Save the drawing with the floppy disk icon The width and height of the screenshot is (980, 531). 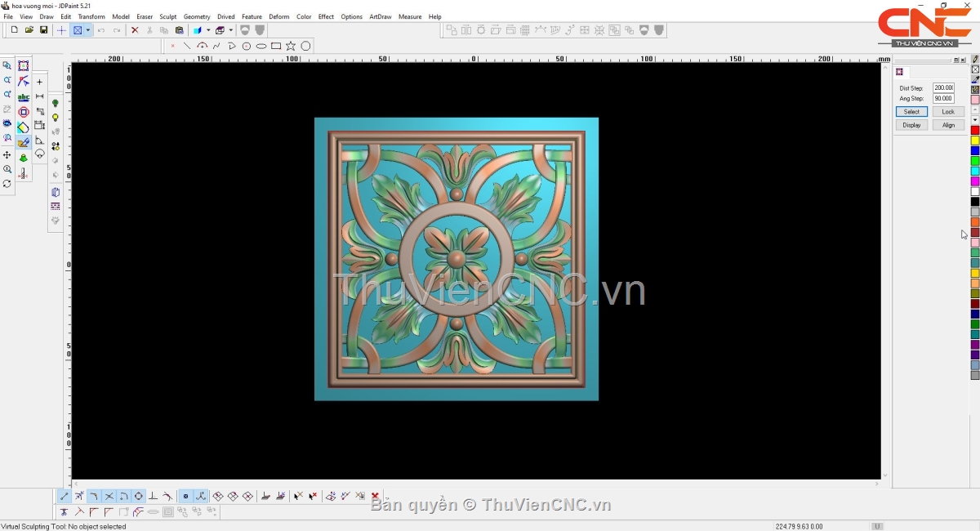[x=44, y=30]
